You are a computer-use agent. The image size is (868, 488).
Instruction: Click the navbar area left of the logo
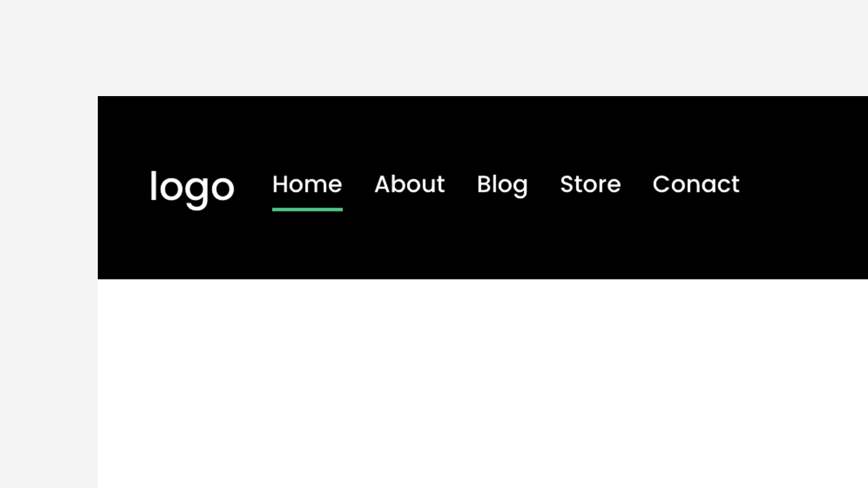point(123,188)
